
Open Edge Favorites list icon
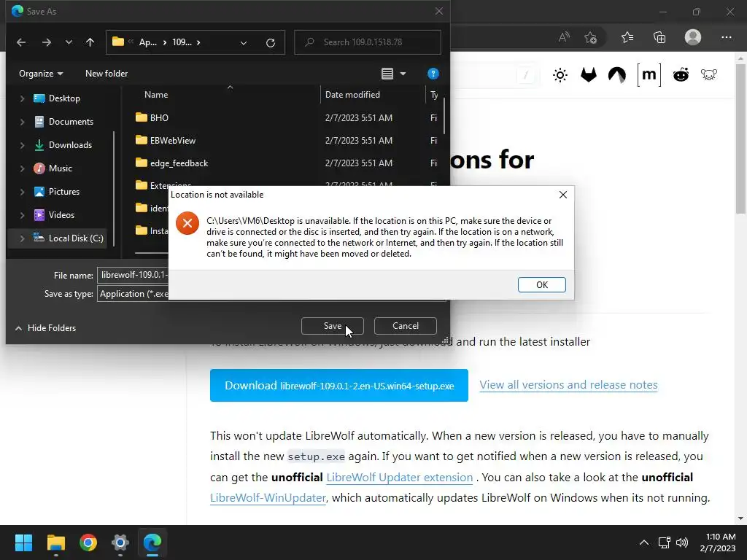click(627, 37)
